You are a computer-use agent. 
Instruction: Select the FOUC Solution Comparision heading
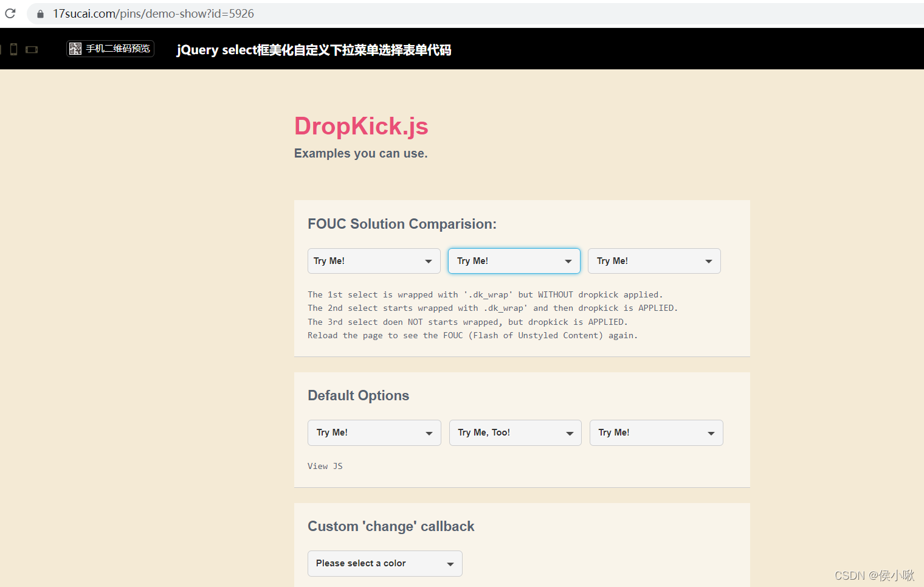402,224
